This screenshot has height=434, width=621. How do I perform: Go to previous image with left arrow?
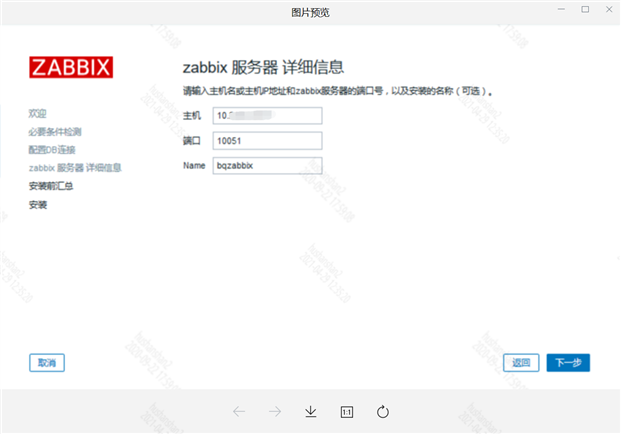click(x=239, y=412)
